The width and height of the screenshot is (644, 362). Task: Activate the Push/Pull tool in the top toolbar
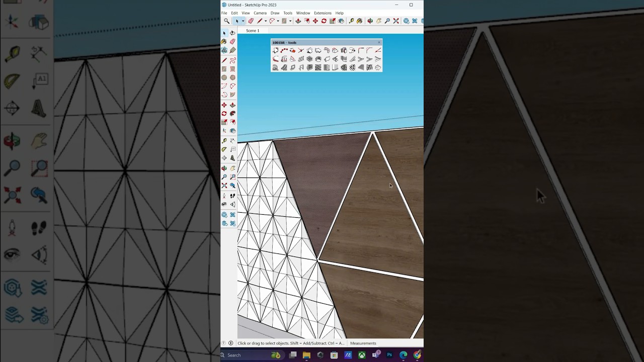pyautogui.click(x=298, y=21)
